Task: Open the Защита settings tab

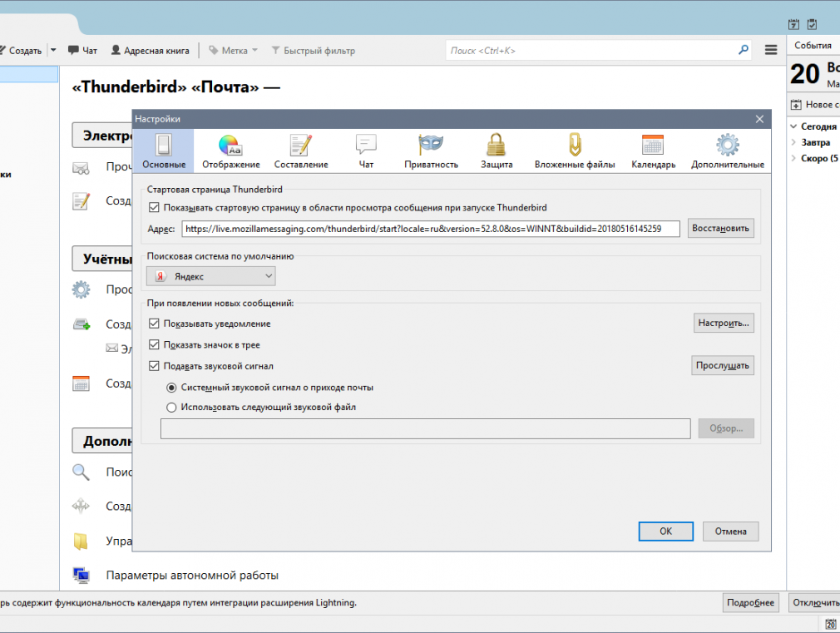Action: [497, 151]
